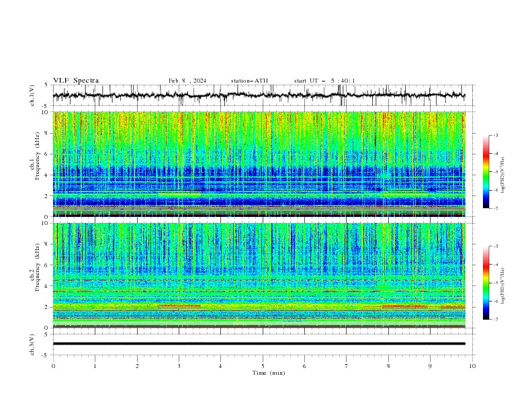Viewport: 532px width, 411px height.
Task: Click time-axis tick label "7" at bottom
Action: [x=347, y=366]
